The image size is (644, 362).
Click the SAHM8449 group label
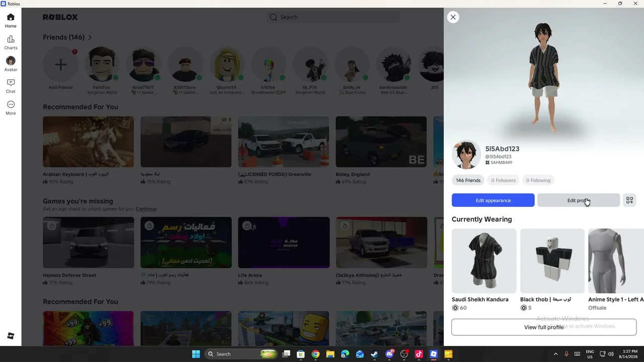tap(499, 163)
